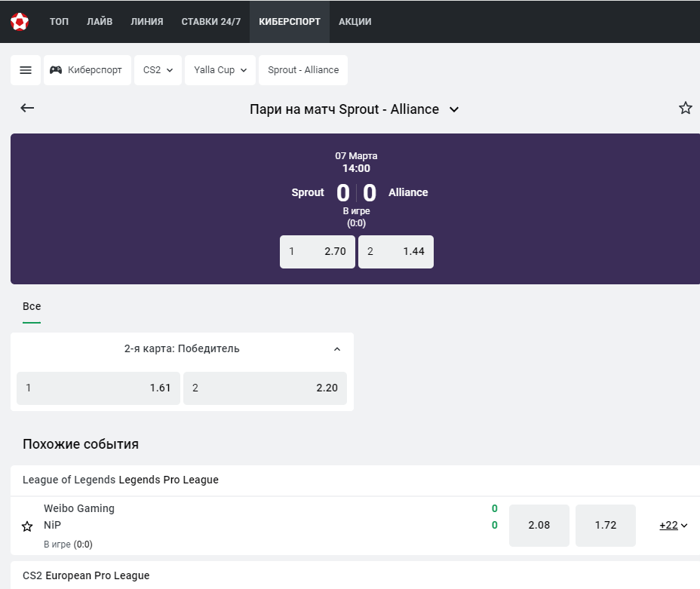This screenshot has height=589, width=700.
Task: Click the Sprout team name in scoreboard
Action: pos(308,193)
